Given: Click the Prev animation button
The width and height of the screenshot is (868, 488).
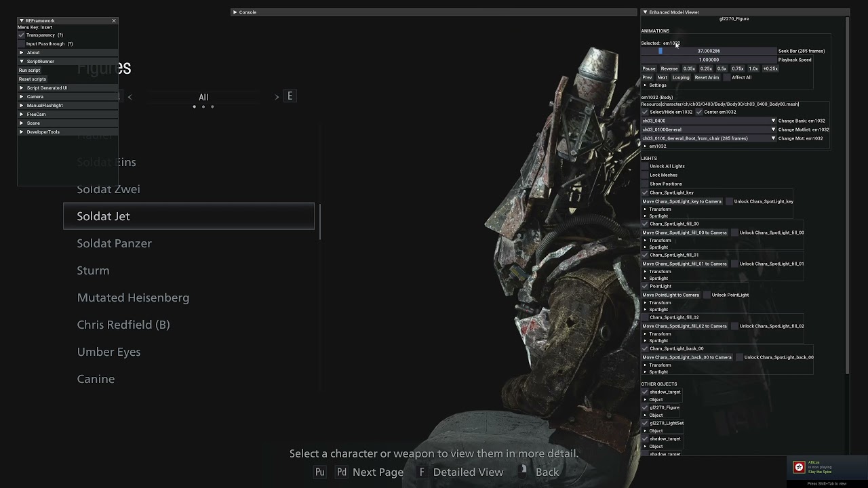Looking at the screenshot, I should point(647,77).
